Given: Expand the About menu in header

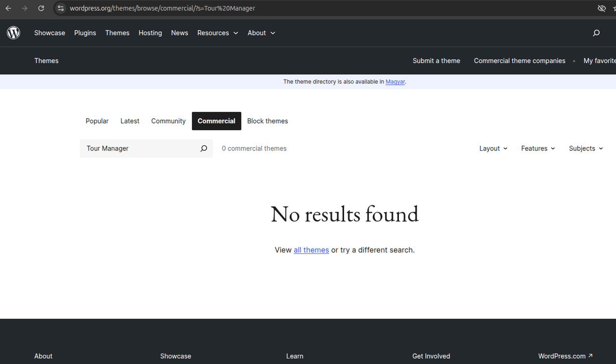Looking at the screenshot, I should click(261, 33).
